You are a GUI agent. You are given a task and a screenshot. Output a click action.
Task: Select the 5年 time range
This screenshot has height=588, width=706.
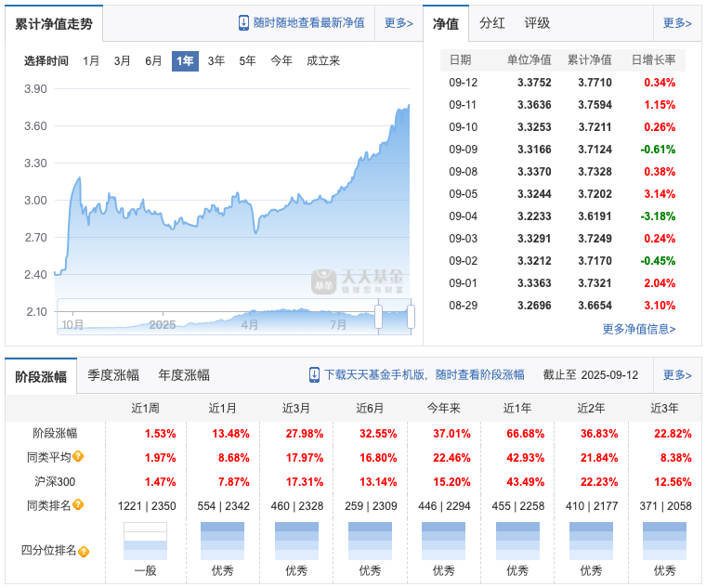(x=247, y=60)
